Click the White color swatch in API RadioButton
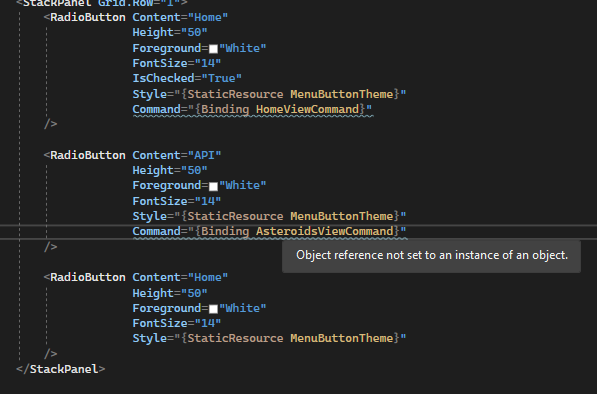This screenshot has width=597, height=394. (x=213, y=186)
